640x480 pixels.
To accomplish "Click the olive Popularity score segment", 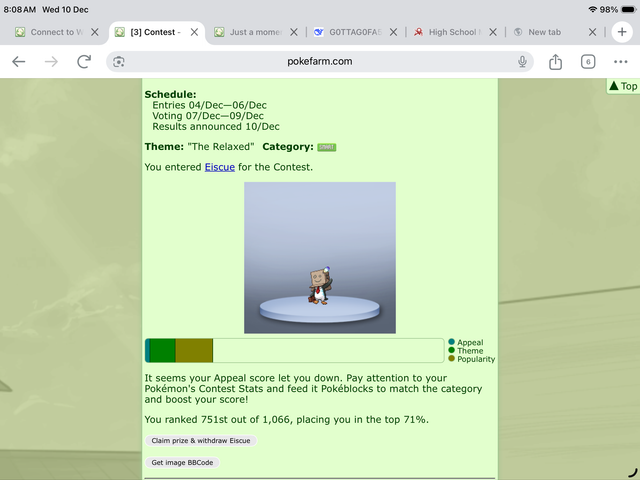I will [x=194, y=350].
